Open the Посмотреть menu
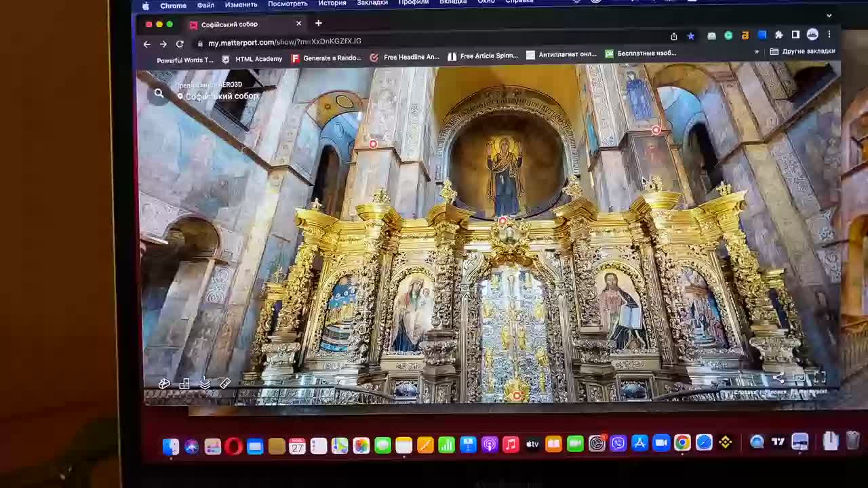The height and width of the screenshot is (488, 868). (288, 3)
